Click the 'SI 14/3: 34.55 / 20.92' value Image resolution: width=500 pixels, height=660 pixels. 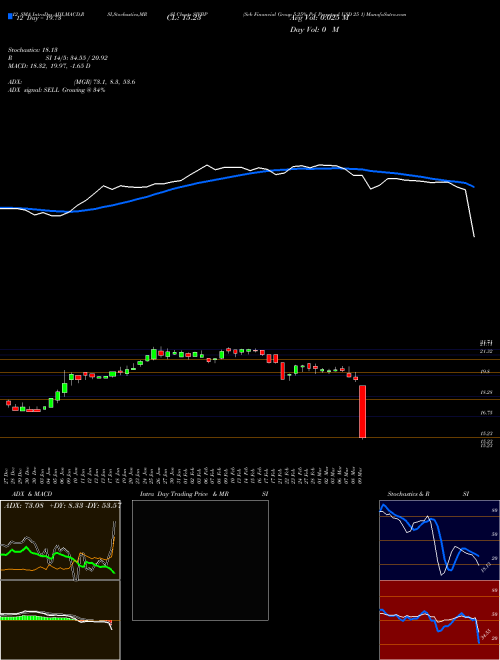click(x=77, y=58)
